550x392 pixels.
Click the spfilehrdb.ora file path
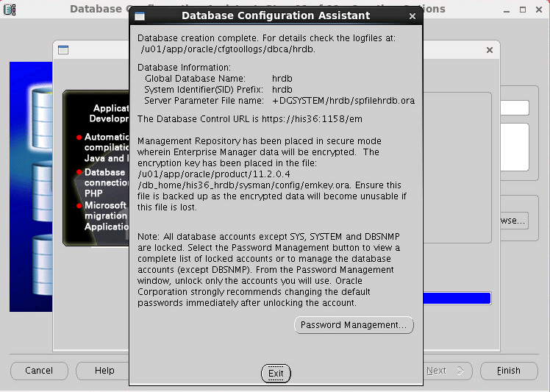343,101
